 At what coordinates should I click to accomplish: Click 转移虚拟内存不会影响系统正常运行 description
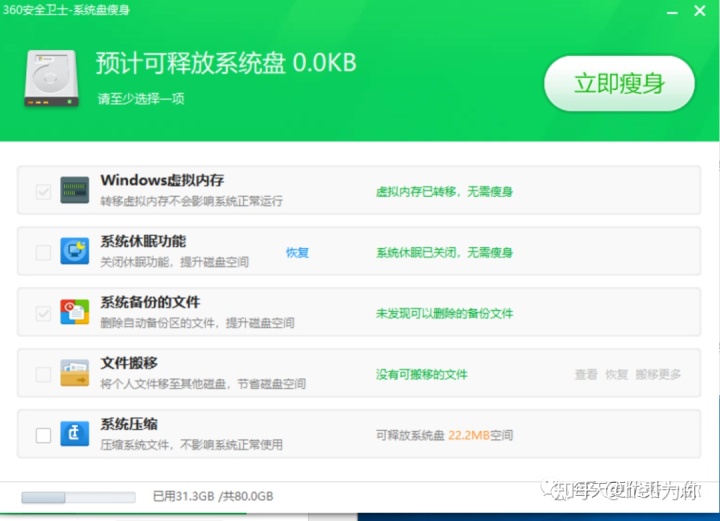click(191, 201)
